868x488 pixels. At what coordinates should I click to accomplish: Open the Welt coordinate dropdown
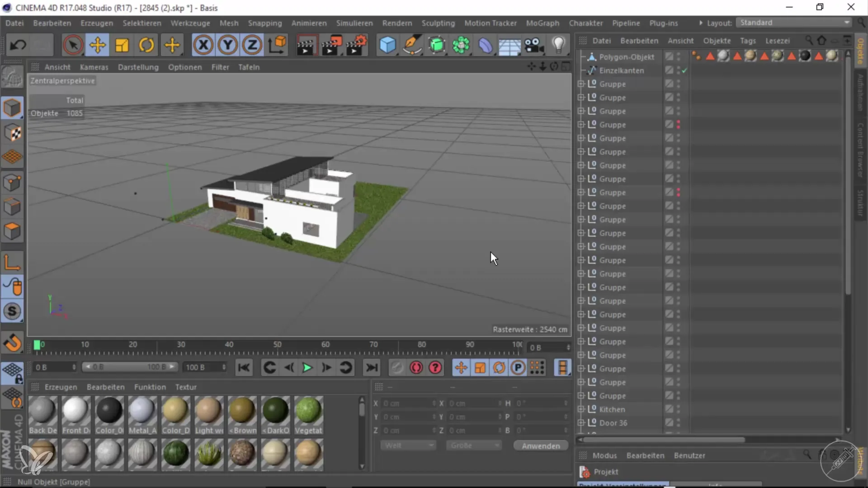point(408,446)
